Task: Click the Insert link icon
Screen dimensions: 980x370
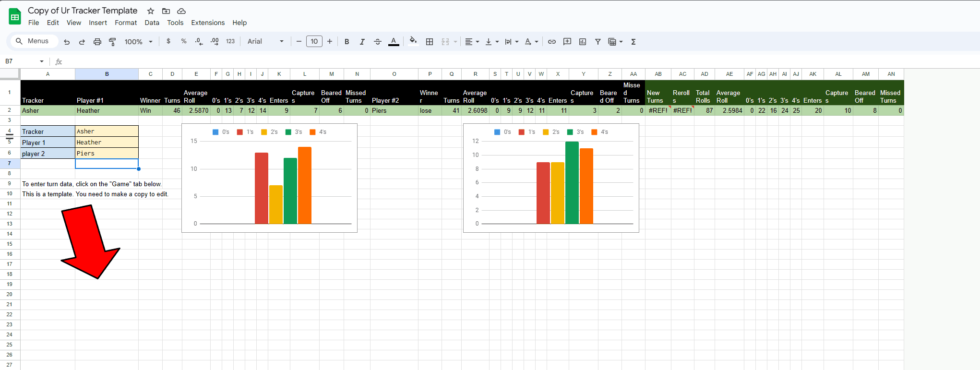Action: (x=552, y=42)
